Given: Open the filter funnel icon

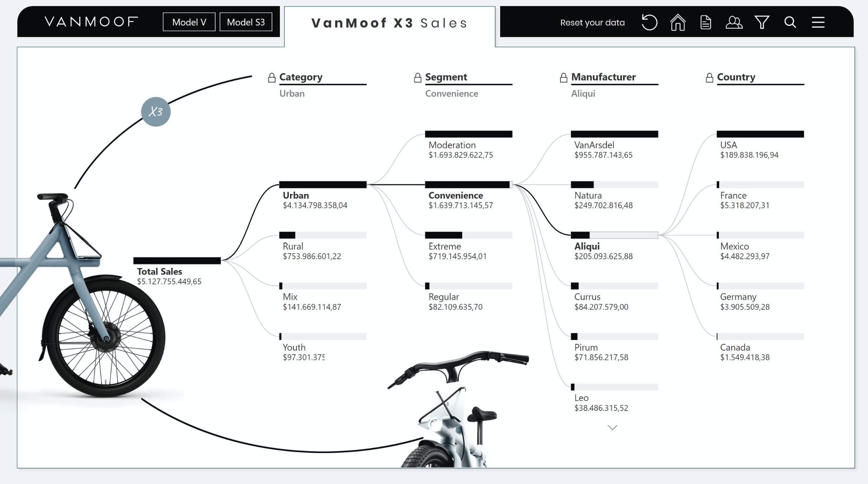Looking at the screenshot, I should point(762,22).
